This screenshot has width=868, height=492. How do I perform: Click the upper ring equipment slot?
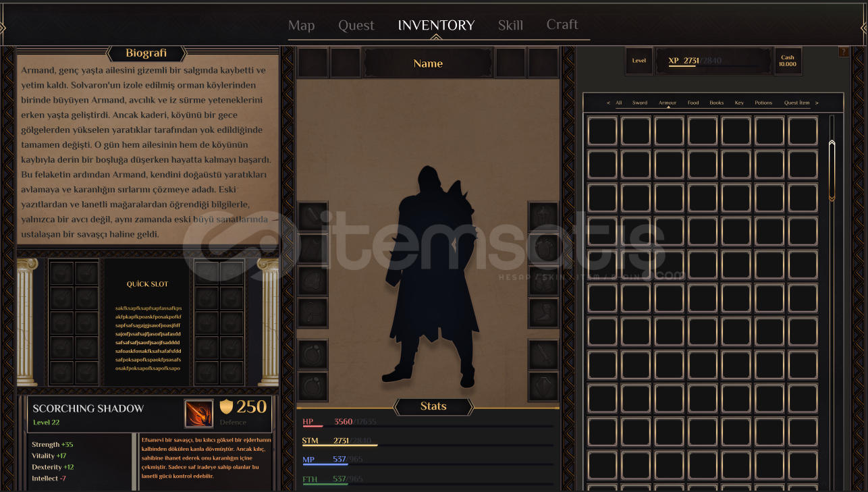coord(313,354)
